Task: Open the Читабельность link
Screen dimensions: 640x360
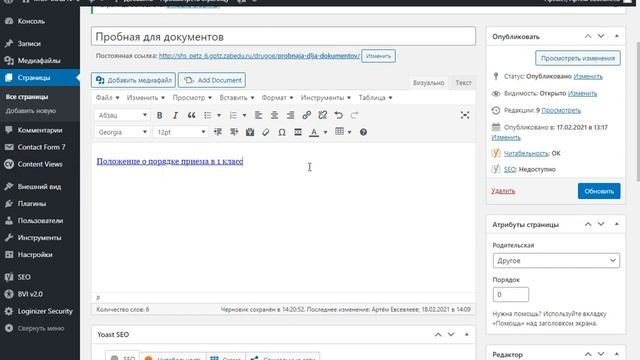Action: pyautogui.click(x=526, y=153)
